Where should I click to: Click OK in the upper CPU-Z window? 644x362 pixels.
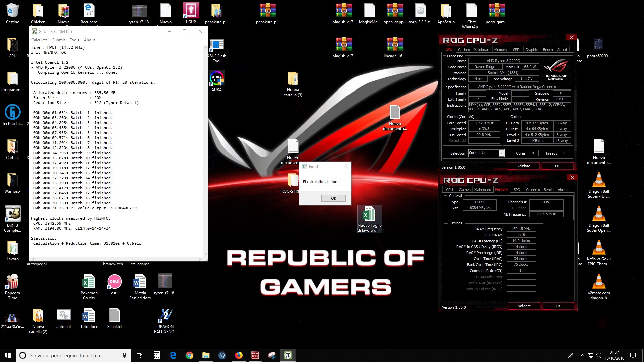pyautogui.click(x=557, y=166)
